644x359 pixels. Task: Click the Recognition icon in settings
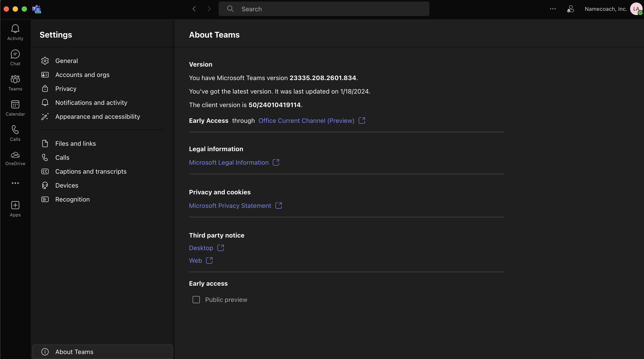tap(45, 199)
